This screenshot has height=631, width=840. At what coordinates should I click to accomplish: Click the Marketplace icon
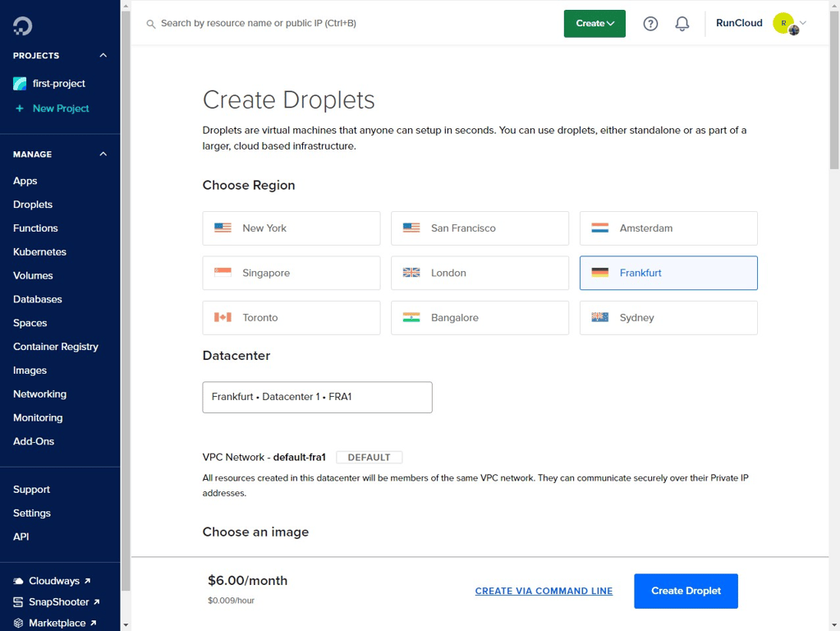click(18, 623)
